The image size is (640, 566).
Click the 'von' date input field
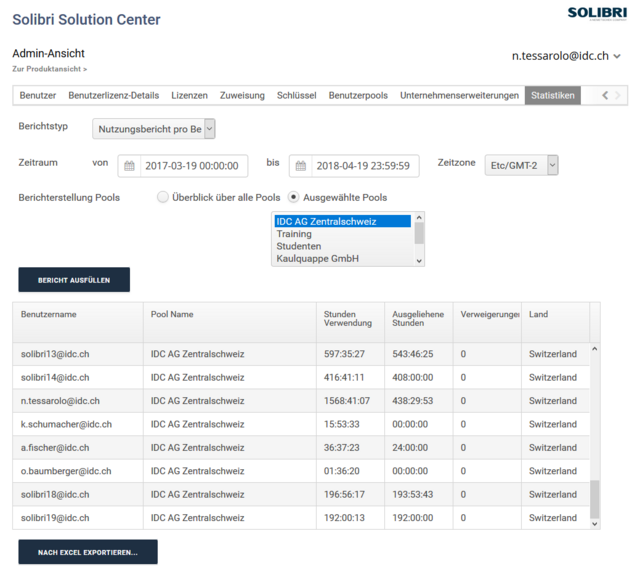coord(192,166)
